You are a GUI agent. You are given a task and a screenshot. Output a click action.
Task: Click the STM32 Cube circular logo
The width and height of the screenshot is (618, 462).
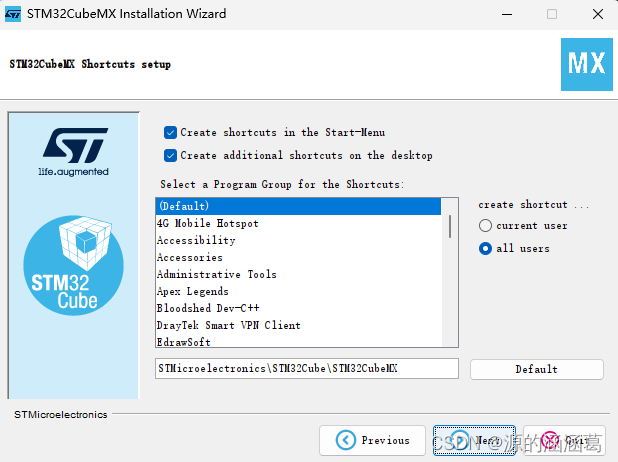[x=73, y=265]
